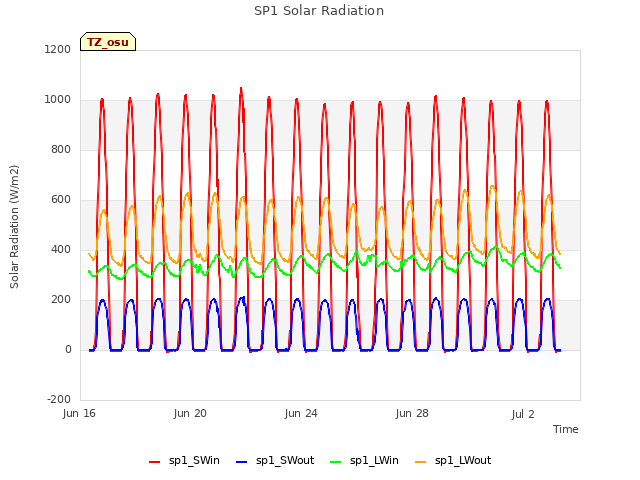Toggle the sp1_SWout legend entry
This screenshot has height=480, width=640.
coord(275,461)
